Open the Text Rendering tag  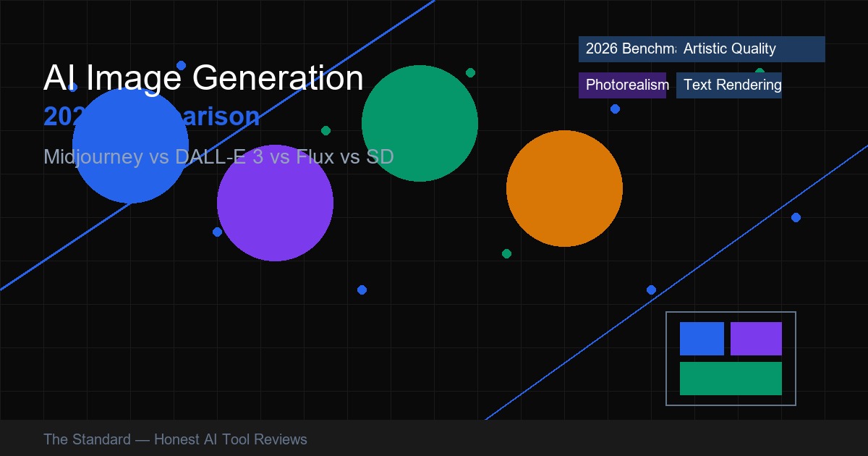click(x=729, y=85)
